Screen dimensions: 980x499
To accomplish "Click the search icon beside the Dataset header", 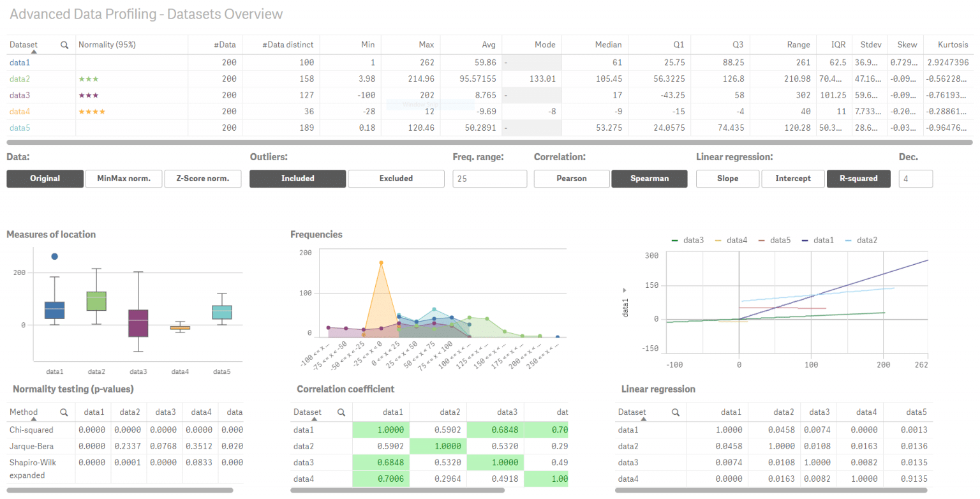I will coord(64,45).
